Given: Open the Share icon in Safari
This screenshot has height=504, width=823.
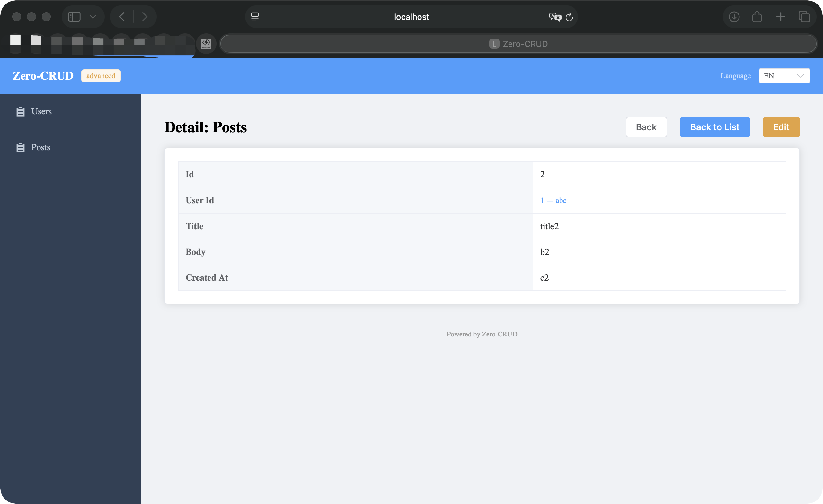Looking at the screenshot, I should pos(757,16).
